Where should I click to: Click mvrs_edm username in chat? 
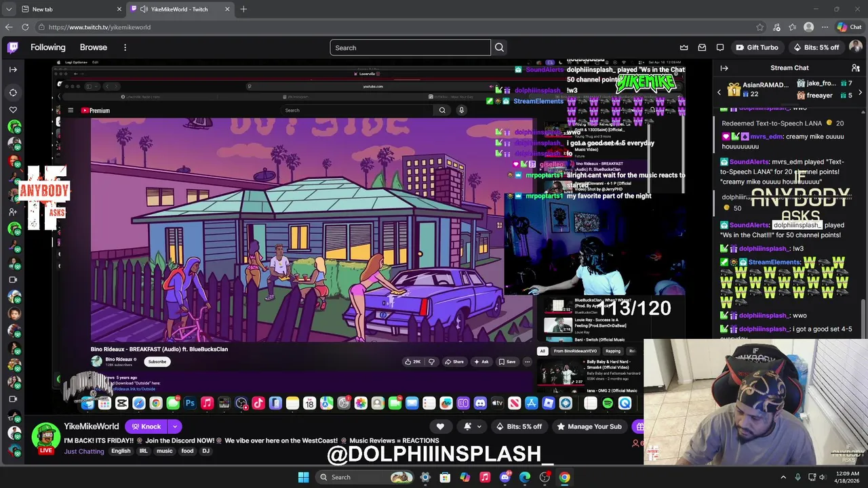point(767,136)
